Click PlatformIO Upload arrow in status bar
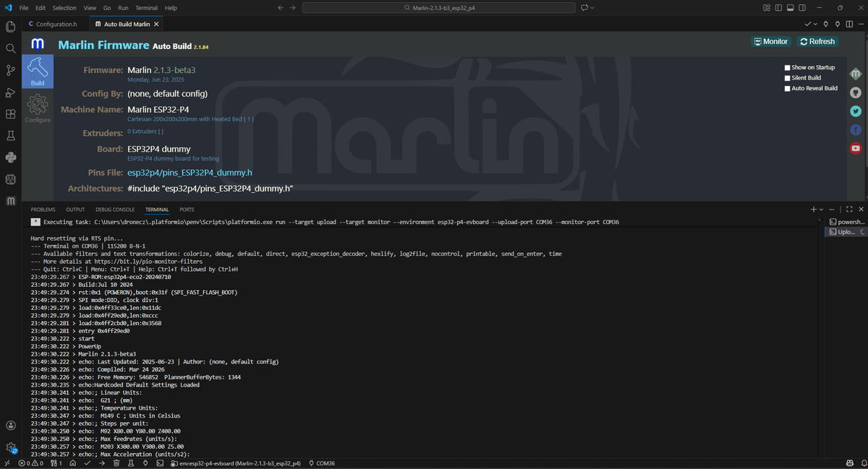 (x=101, y=463)
